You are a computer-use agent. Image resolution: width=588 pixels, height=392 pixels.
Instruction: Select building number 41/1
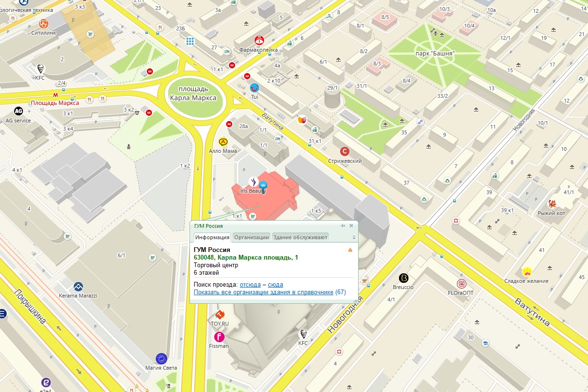click(569, 192)
